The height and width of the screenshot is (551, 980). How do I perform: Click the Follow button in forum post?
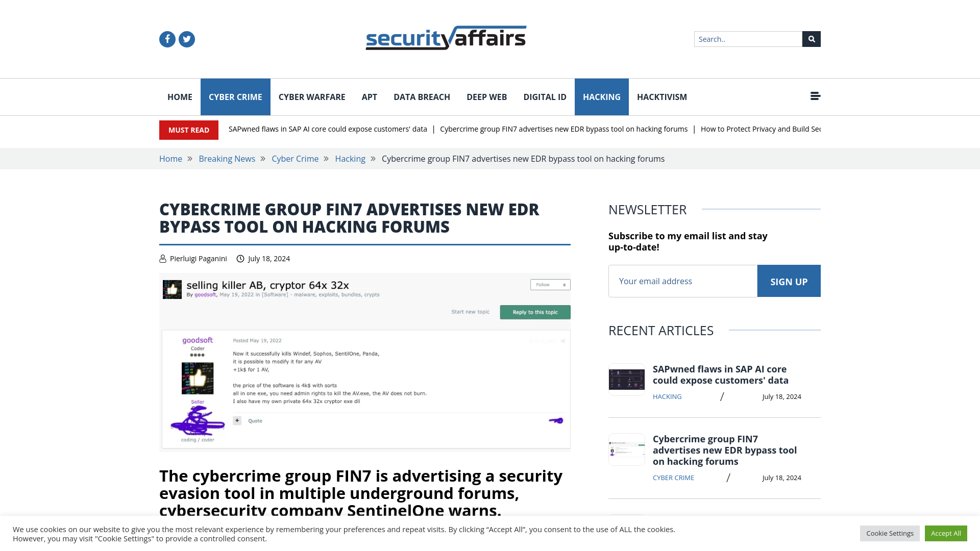click(544, 284)
